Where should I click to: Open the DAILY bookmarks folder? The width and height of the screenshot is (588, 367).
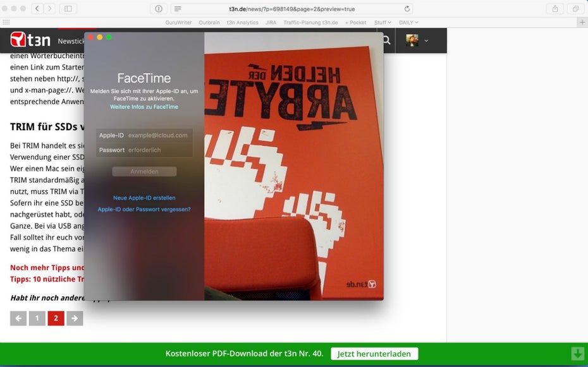click(x=408, y=23)
